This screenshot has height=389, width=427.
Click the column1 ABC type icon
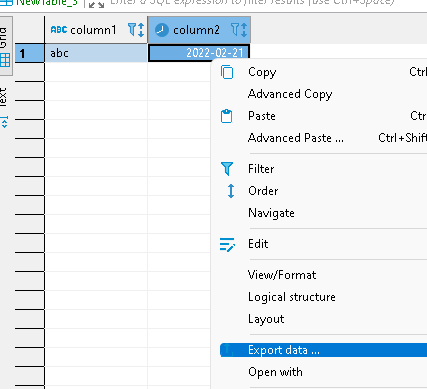pyautogui.click(x=59, y=30)
